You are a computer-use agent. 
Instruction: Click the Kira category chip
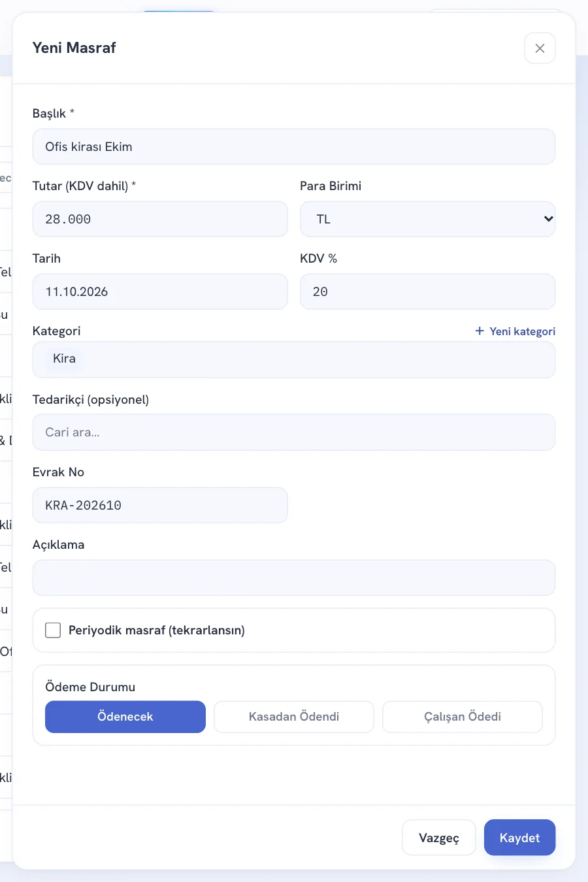pyautogui.click(x=64, y=359)
